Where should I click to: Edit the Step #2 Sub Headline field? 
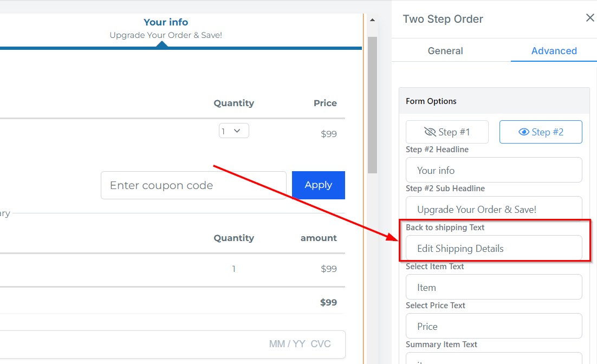494,209
